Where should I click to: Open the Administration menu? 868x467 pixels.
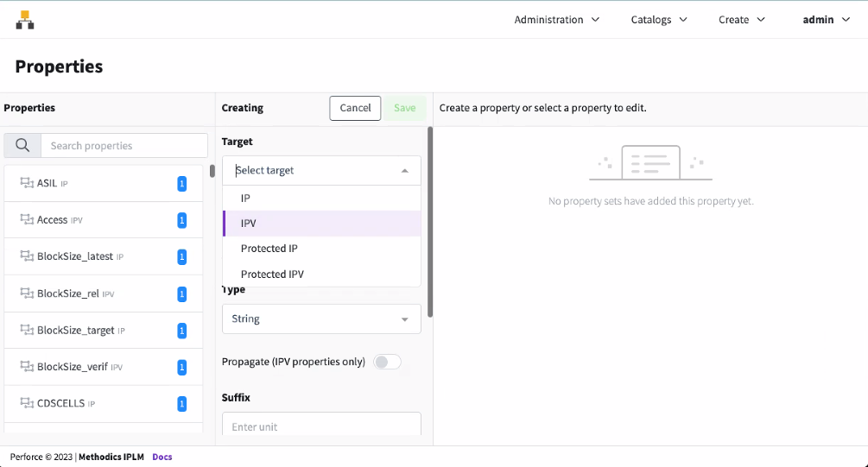pos(557,20)
